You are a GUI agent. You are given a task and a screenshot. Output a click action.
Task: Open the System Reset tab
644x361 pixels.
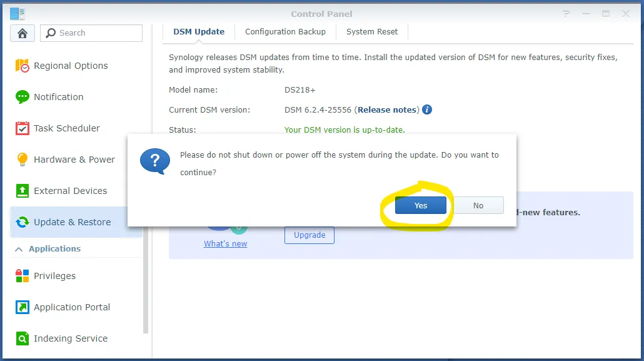[x=372, y=32]
